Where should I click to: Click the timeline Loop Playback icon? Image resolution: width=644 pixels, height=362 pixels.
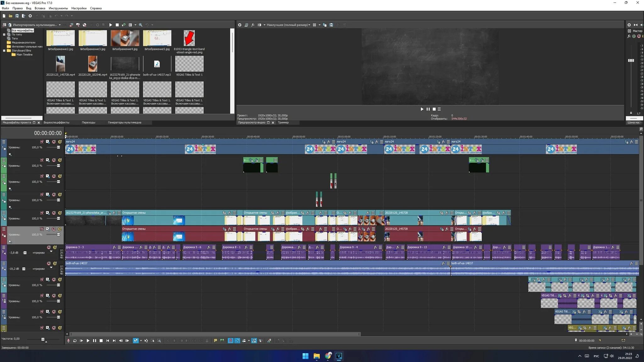pyautogui.click(x=75, y=341)
